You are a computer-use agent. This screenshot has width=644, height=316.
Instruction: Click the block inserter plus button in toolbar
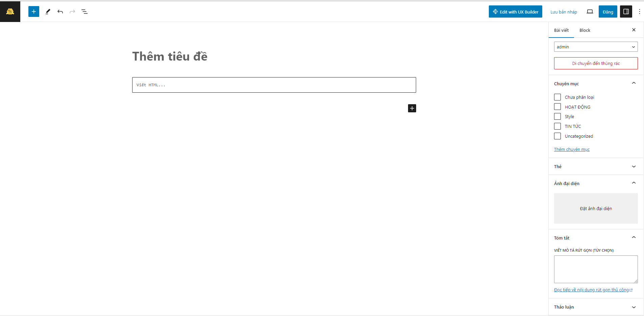[34, 12]
